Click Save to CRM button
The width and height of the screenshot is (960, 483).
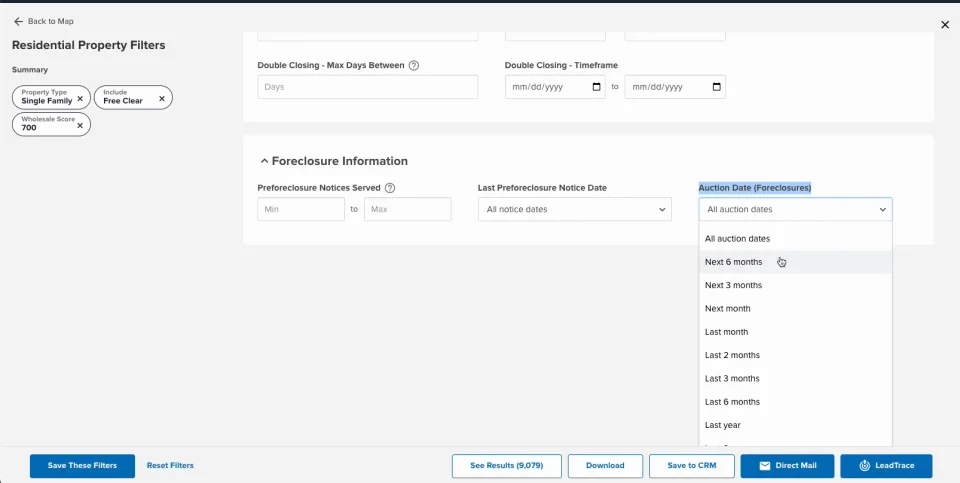tap(692, 466)
